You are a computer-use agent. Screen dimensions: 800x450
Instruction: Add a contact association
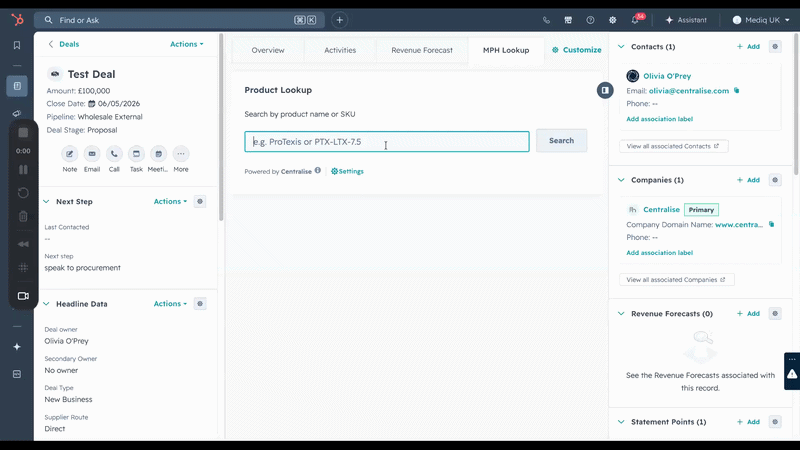click(748, 46)
